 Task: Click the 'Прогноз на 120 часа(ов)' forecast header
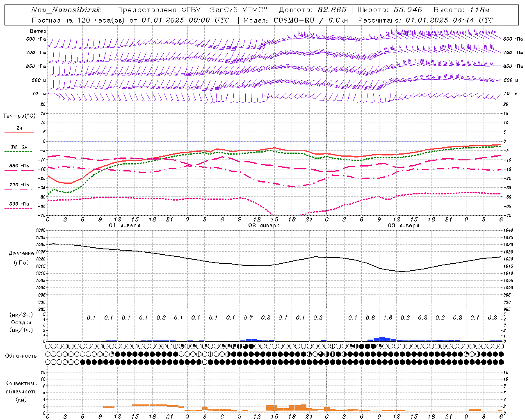tap(79, 20)
